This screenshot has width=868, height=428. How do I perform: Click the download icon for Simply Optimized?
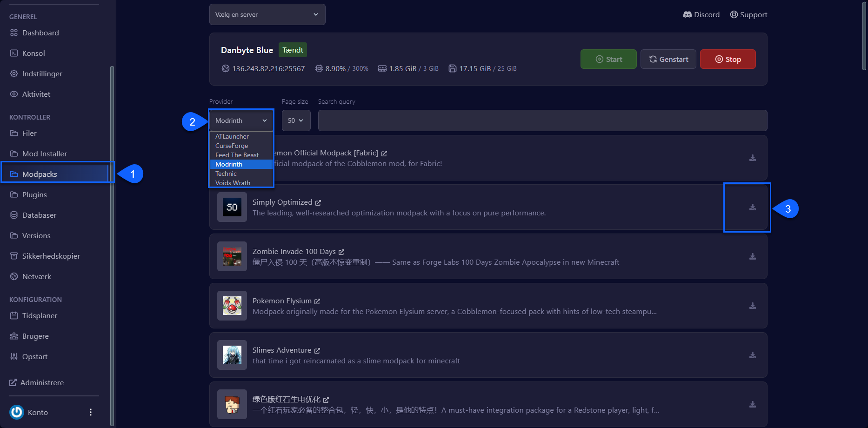click(x=752, y=207)
